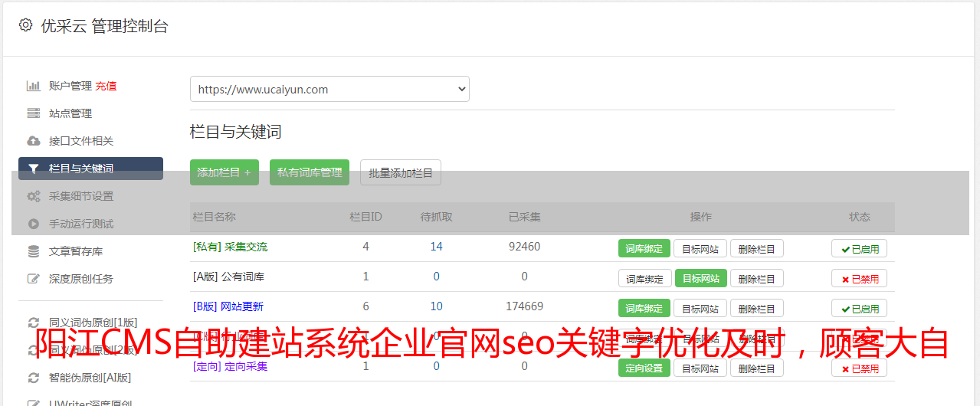Click 删除栏目 in the 网站更新 row
The width and height of the screenshot is (980, 406).
point(757,308)
